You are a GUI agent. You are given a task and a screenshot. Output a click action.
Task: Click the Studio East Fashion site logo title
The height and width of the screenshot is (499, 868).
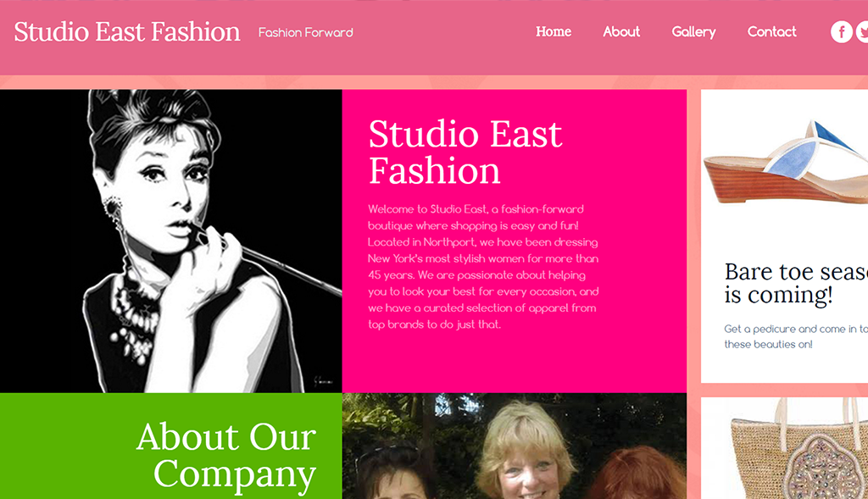coord(127,31)
